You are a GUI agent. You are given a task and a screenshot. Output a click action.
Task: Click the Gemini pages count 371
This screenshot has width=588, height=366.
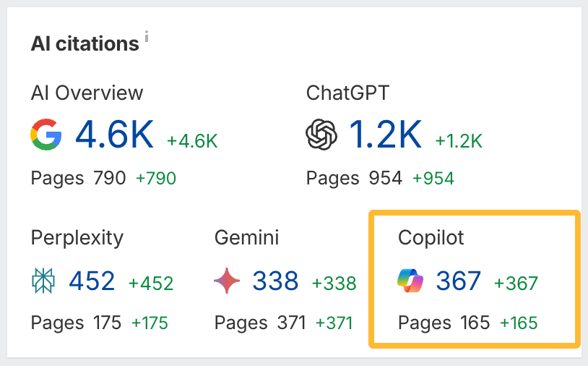click(x=292, y=322)
